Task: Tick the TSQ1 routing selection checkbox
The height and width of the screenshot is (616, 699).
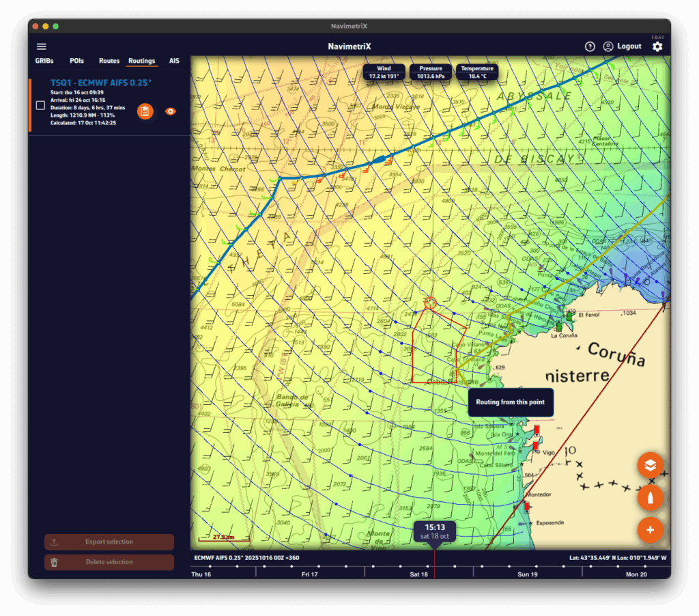Action: [x=40, y=105]
